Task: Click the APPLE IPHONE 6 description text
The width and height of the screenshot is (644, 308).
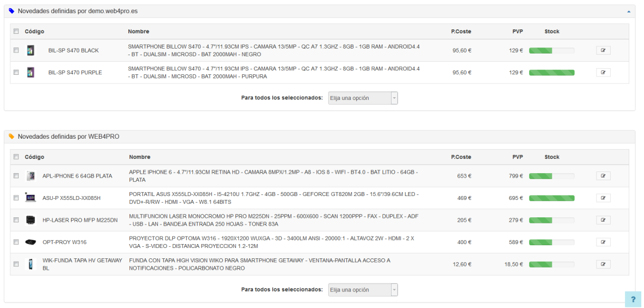Action: pos(273,176)
